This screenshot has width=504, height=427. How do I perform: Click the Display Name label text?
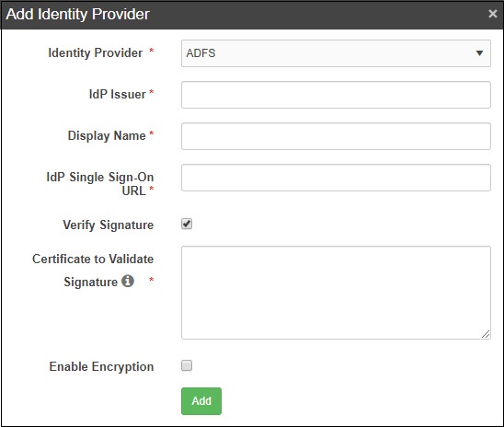[107, 135]
